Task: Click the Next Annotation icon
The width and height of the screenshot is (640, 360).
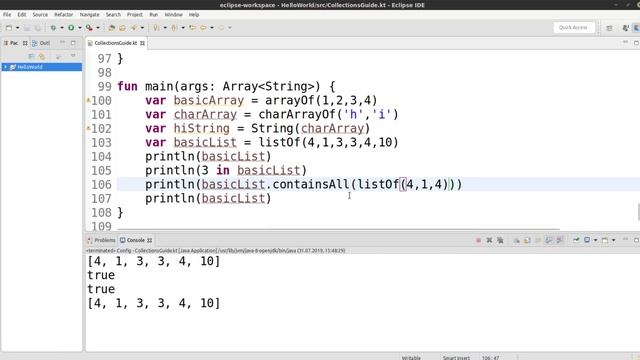Action: tap(156, 28)
